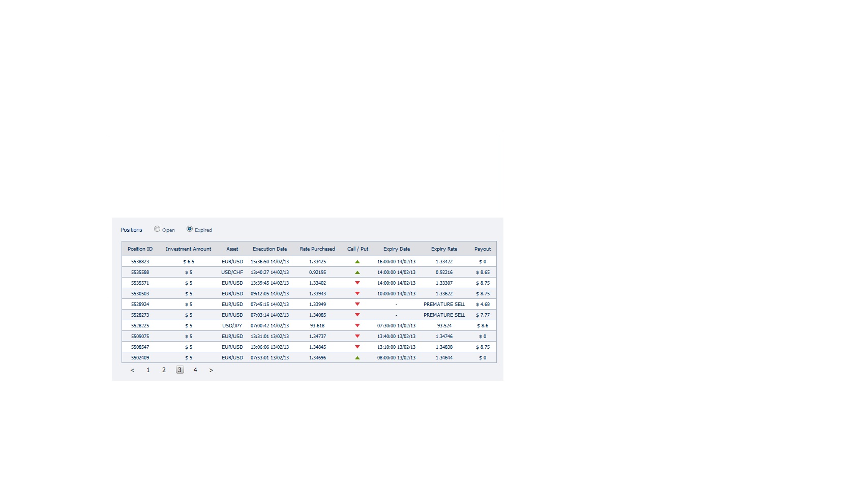Go to page 1 of positions
Image resolution: width=868 pixels, height=488 pixels.
click(148, 370)
